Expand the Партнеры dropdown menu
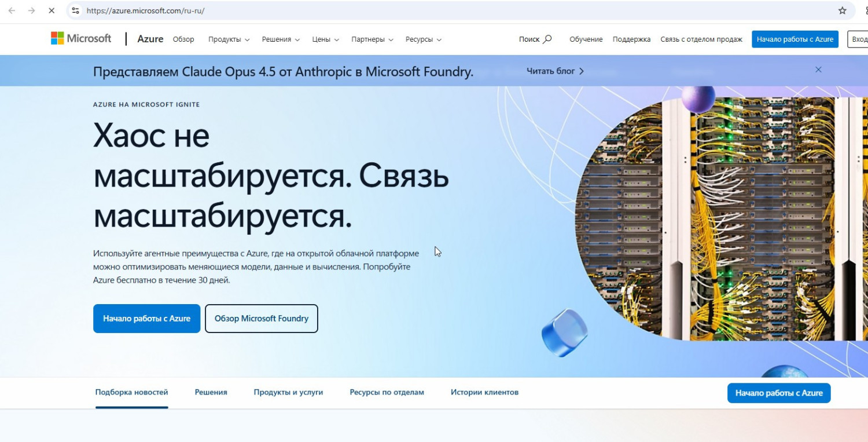Image resolution: width=868 pixels, height=442 pixels. click(x=372, y=39)
